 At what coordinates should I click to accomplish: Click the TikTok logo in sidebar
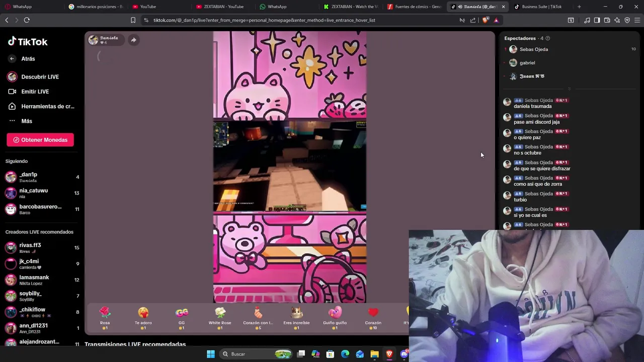click(28, 42)
